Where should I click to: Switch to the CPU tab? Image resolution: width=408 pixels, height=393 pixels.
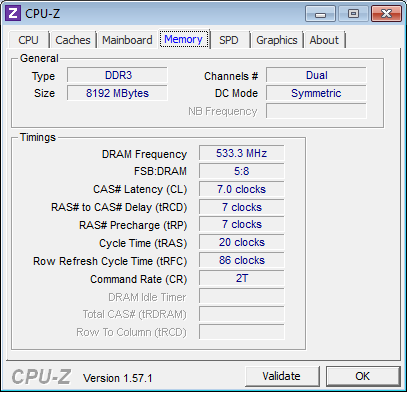29,40
